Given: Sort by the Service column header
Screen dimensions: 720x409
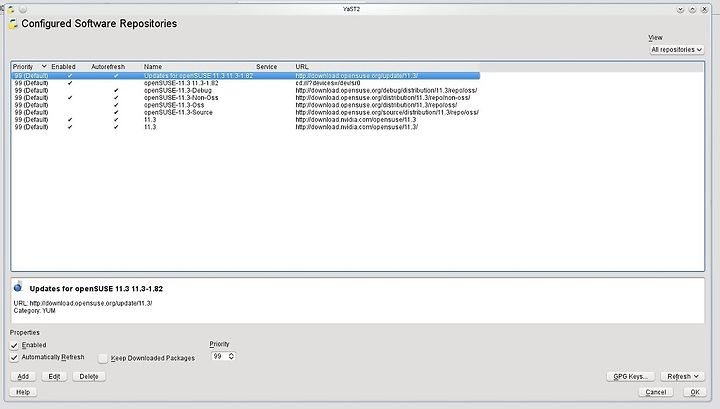Looking at the screenshot, I should tap(266, 67).
